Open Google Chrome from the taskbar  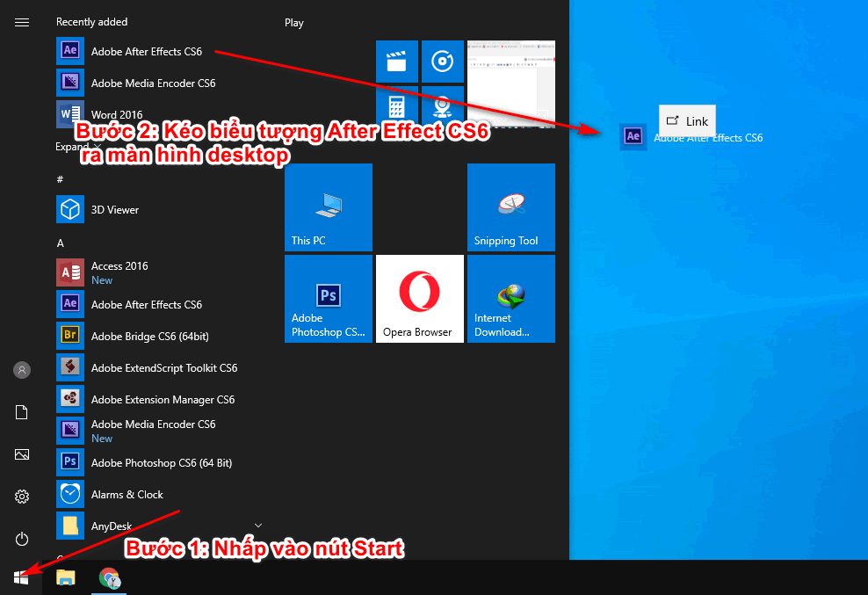click(109, 577)
